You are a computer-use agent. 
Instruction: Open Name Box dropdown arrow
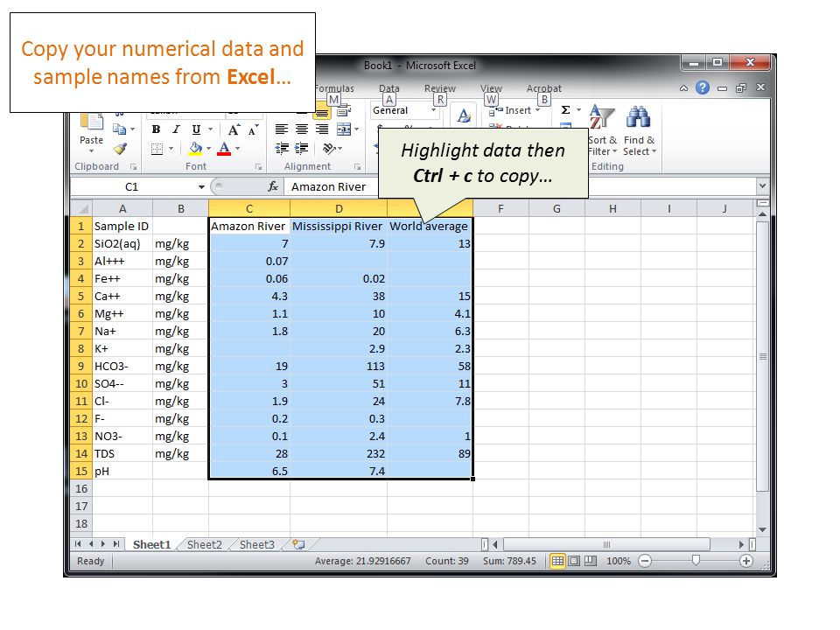(201, 187)
